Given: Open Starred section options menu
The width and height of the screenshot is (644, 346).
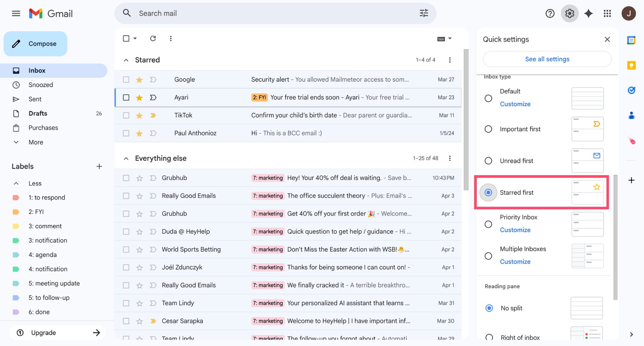Looking at the screenshot, I should (450, 60).
